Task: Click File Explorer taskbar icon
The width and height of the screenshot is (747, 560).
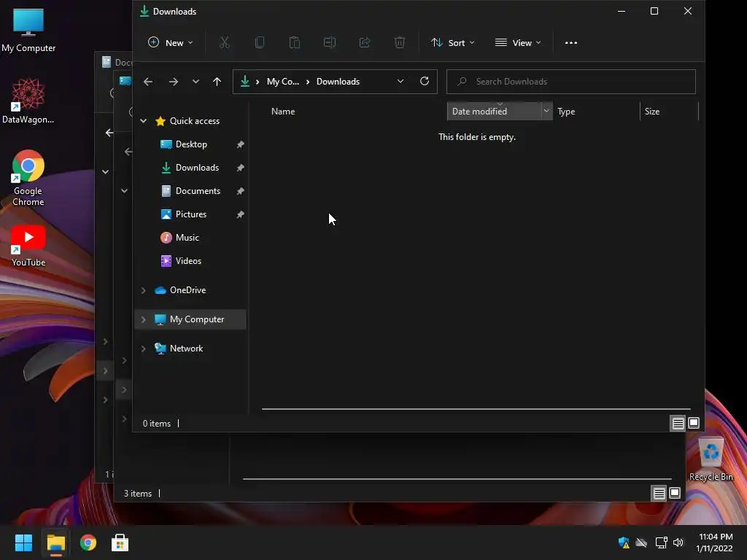Action: pyautogui.click(x=55, y=542)
